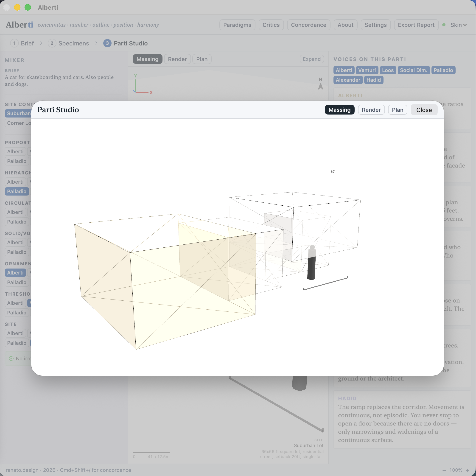Go to step 2 Specimens
The width and height of the screenshot is (476, 476).
pyautogui.click(x=68, y=43)
